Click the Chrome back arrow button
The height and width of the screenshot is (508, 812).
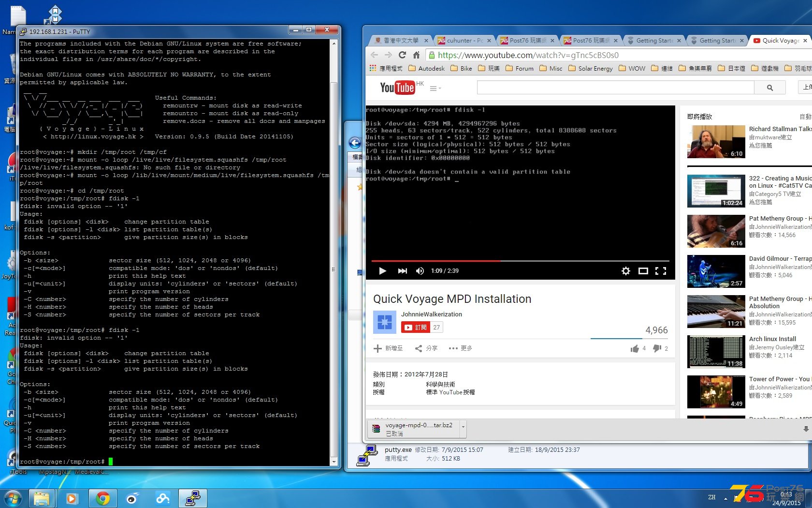pos(375,55)
